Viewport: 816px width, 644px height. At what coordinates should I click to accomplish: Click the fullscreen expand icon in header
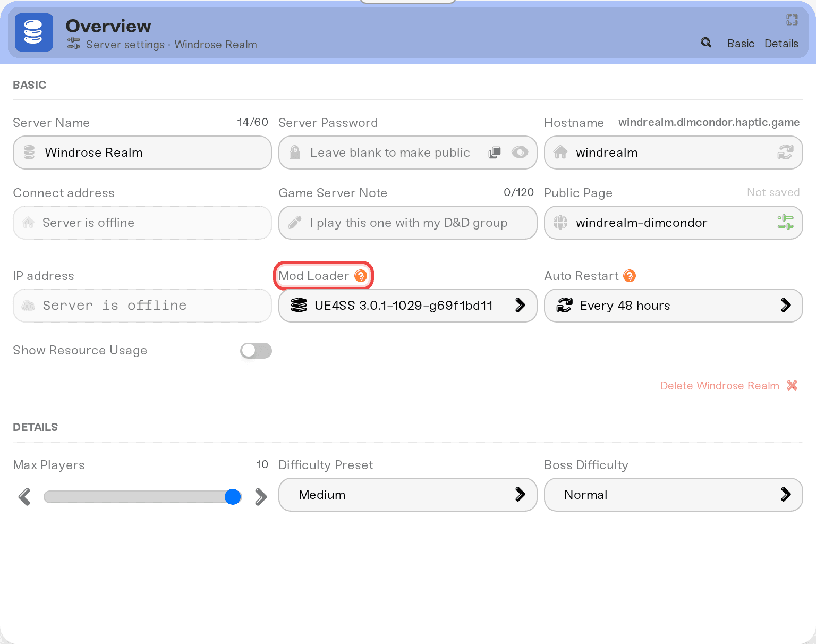pos(792,20)
